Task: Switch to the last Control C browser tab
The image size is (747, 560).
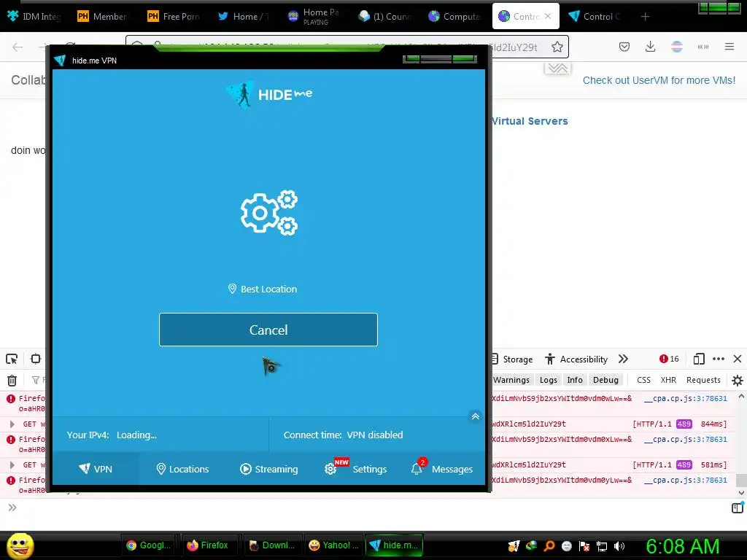Action: point(595,16)
